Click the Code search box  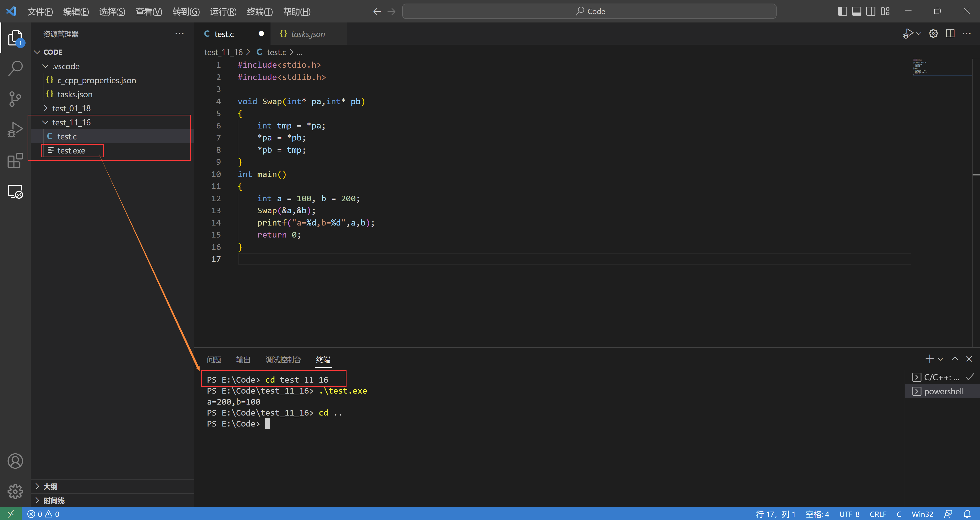(x=589, y=11)
